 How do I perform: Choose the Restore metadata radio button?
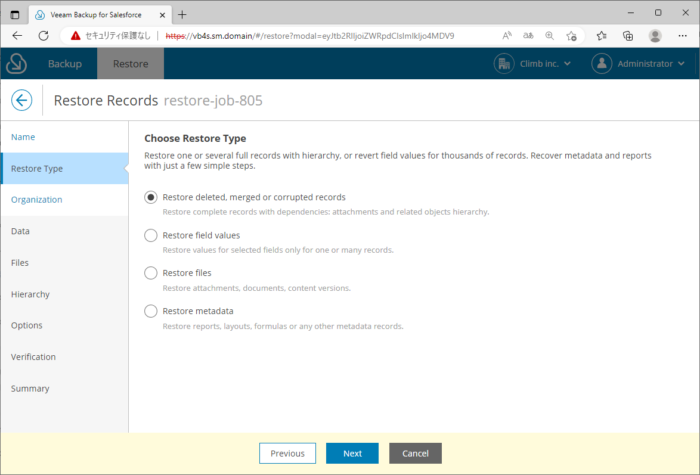151,311
